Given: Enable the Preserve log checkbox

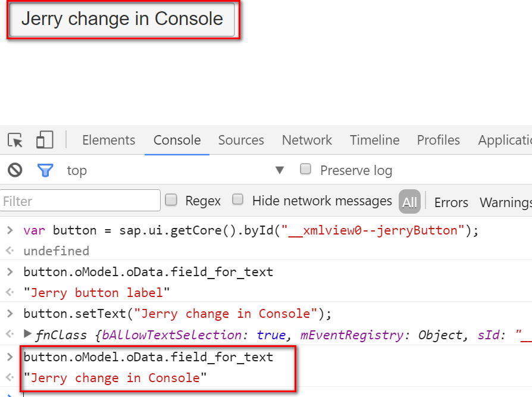Looking at the screenshot, I should click(306, 170).
